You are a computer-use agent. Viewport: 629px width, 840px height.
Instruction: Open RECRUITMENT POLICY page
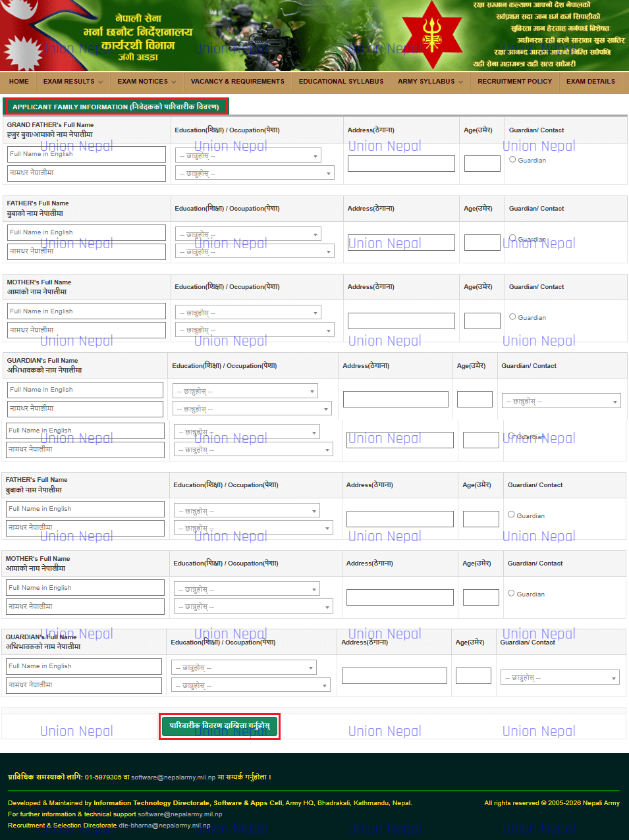pyautogui.click(x=515, y=82)
